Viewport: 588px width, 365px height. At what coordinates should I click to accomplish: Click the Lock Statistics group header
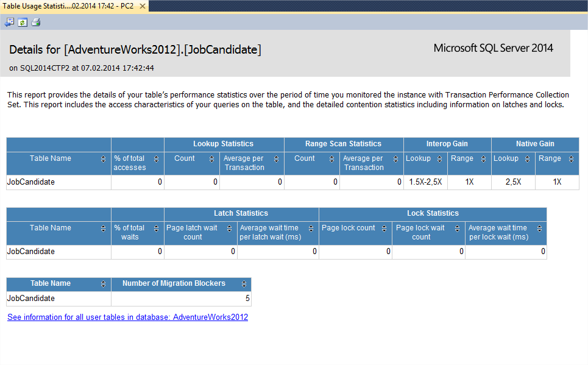[433, 213]
